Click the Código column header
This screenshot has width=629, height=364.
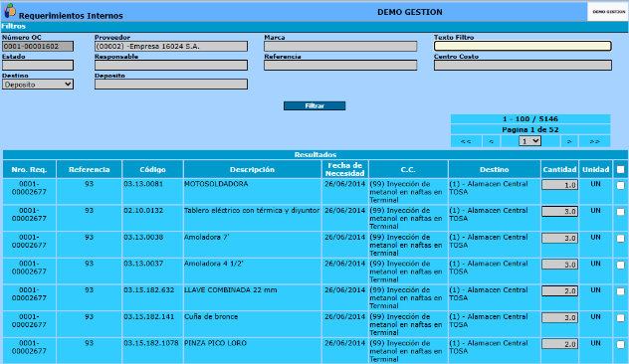point(152,170)
